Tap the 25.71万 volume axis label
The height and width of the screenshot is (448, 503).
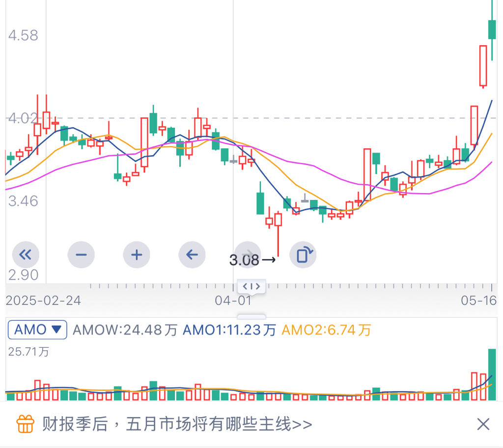[28, 352]
